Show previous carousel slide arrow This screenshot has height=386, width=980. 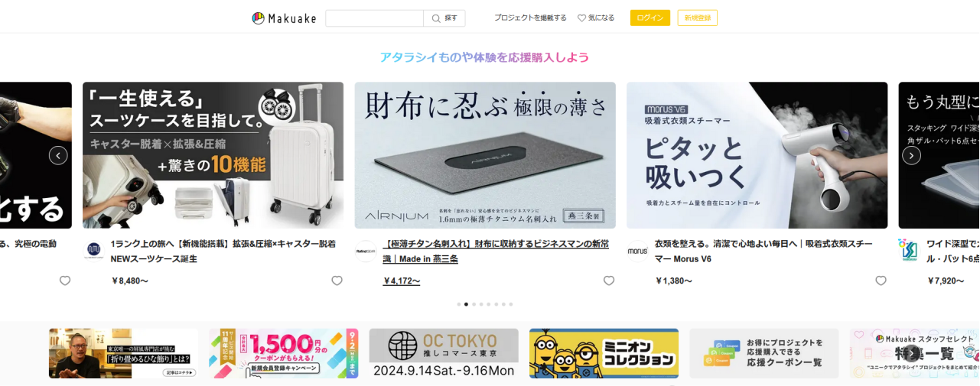(x=58, y=155)
